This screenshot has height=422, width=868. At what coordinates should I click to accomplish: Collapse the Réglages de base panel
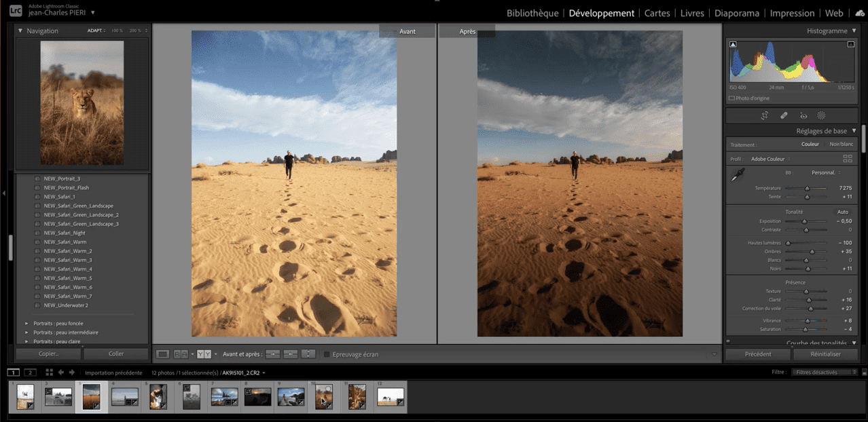click(854, 131)
